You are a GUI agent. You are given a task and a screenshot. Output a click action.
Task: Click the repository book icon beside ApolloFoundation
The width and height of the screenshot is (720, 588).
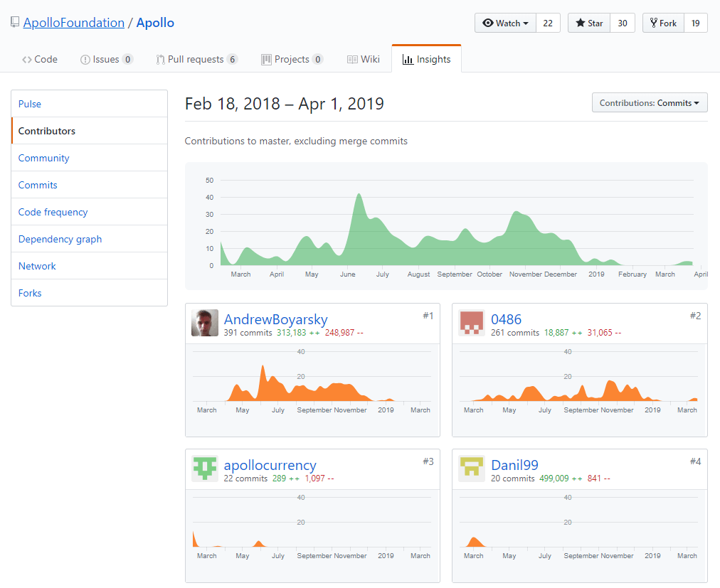15,23
